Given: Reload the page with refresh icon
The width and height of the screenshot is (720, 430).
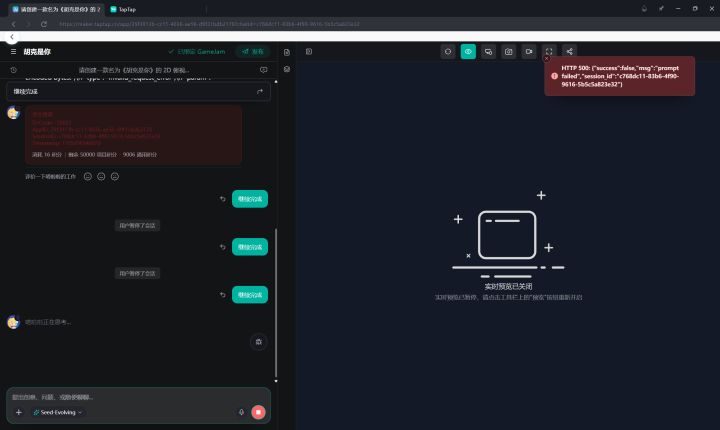Looking at the screenshot, I should 44,24.
